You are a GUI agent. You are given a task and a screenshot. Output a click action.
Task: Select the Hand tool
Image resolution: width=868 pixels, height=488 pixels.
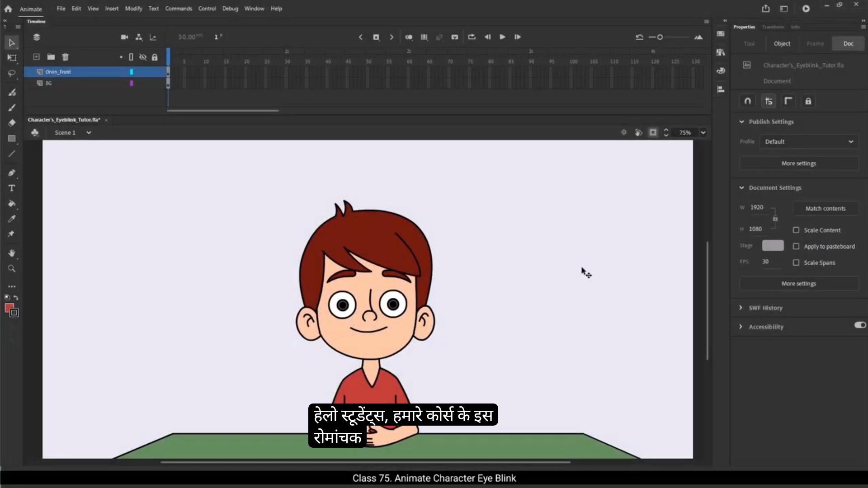pos(12,253)
